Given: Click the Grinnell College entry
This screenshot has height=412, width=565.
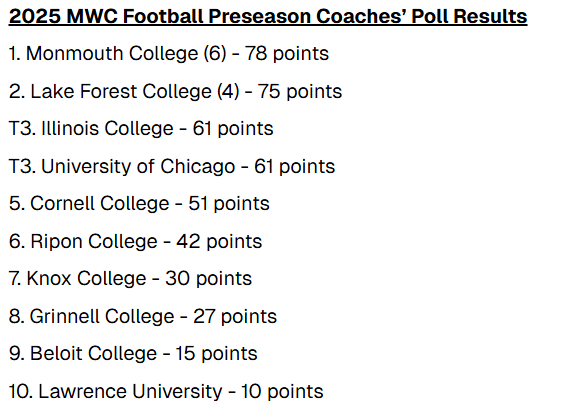Looking at the screenshot, I should [143, 317].
